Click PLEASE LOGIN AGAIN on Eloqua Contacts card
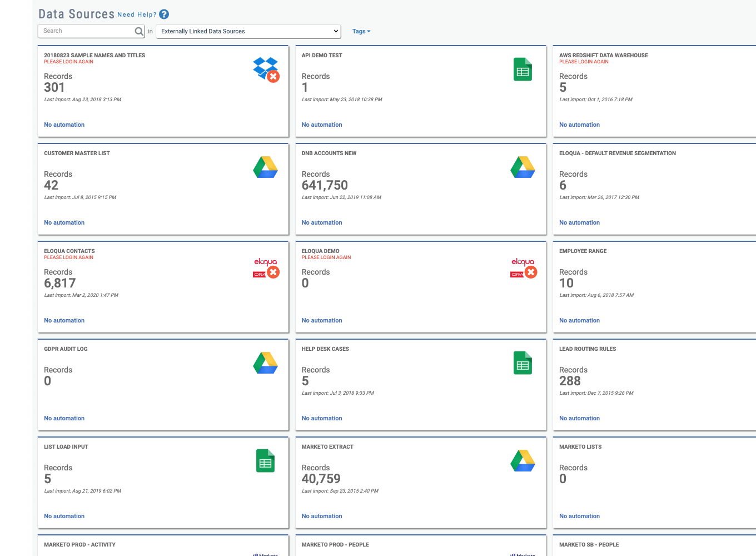 (68, 257)
